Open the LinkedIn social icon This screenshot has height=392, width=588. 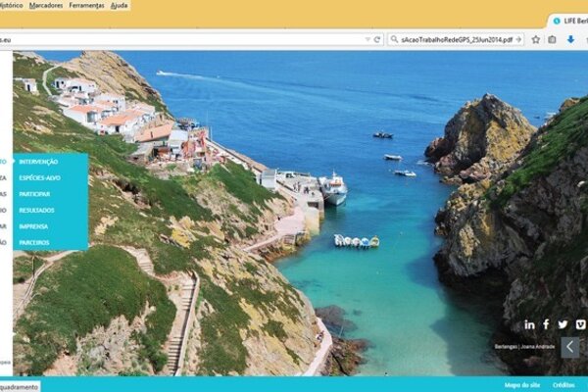click(530, 324)
